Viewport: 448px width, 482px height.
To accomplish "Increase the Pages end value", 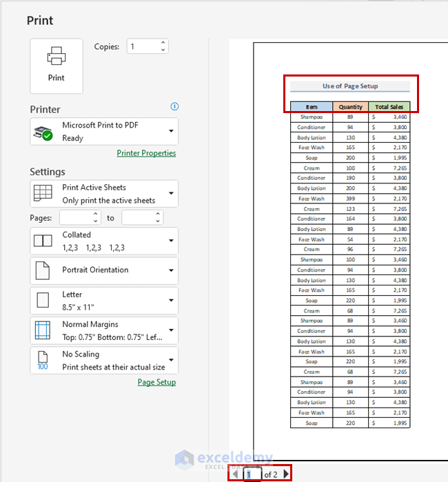I will [158, 214].
